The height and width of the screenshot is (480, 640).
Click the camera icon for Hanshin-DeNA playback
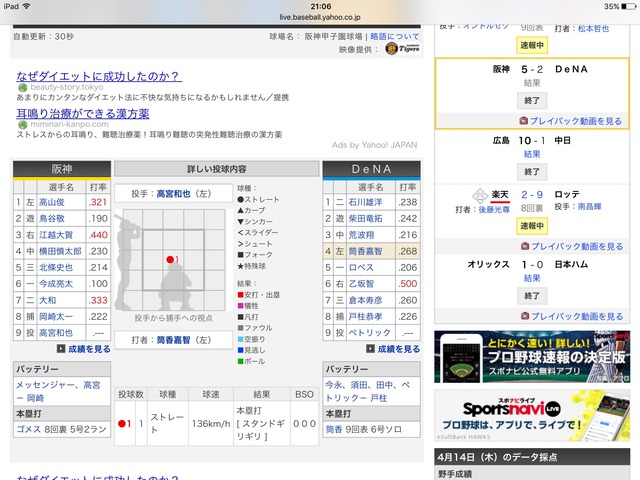click(523, 121)
